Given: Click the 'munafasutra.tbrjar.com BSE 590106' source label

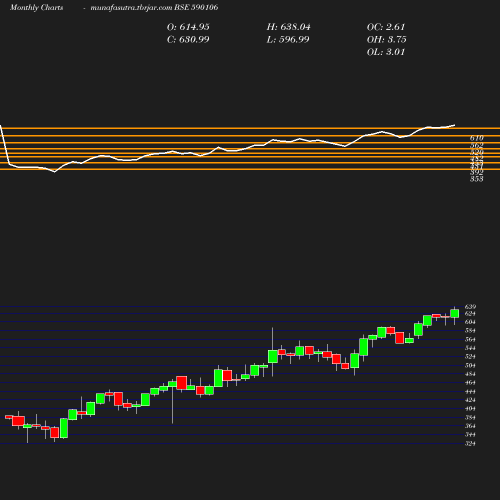Looking at the screenshot, I should click(154, 7).
